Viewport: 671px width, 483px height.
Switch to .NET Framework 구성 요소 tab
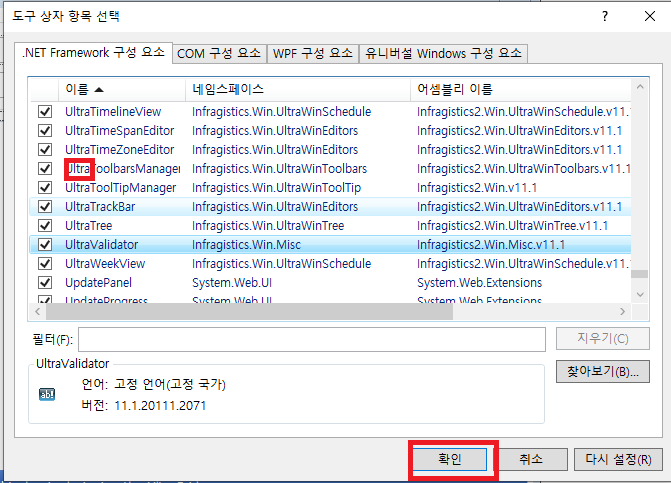tap(93, 53)
